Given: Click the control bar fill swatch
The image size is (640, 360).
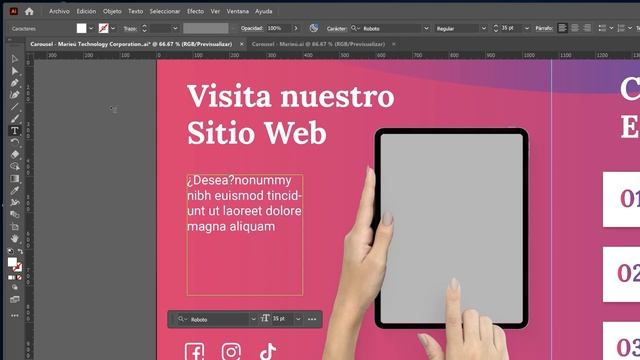Looking at the screenshot, I should 82,28.
